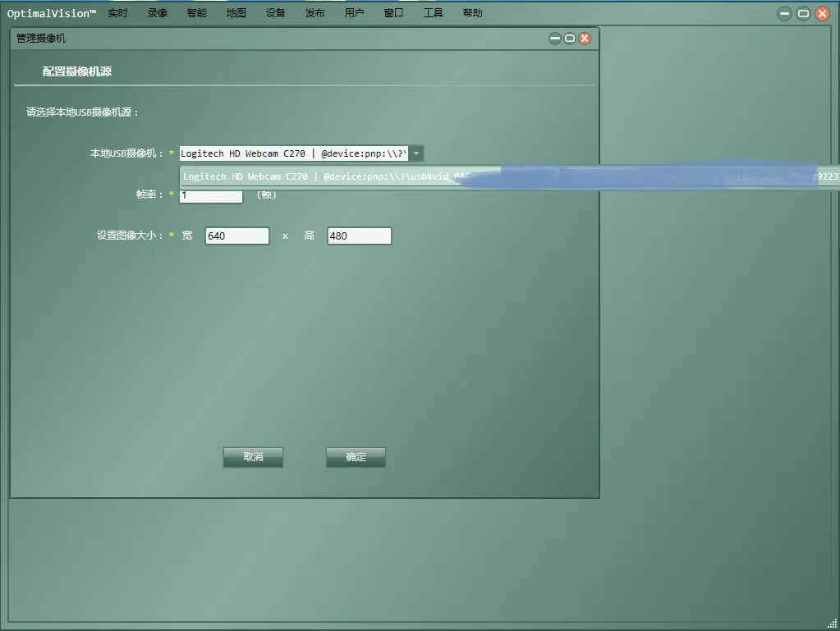Open the 工具 menu
Image resolution: width=840 pixels, height=631 pixels.
(x=433, y=13)
